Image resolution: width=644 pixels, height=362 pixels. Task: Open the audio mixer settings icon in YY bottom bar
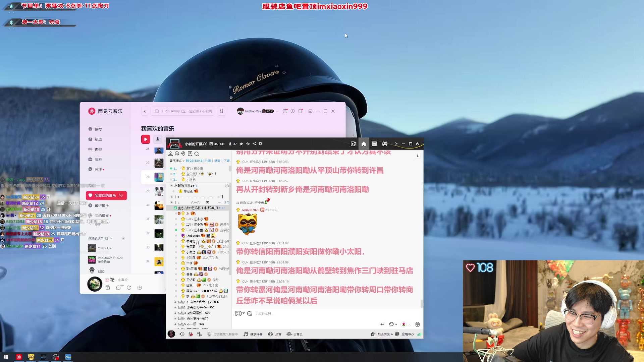(200, 334)
